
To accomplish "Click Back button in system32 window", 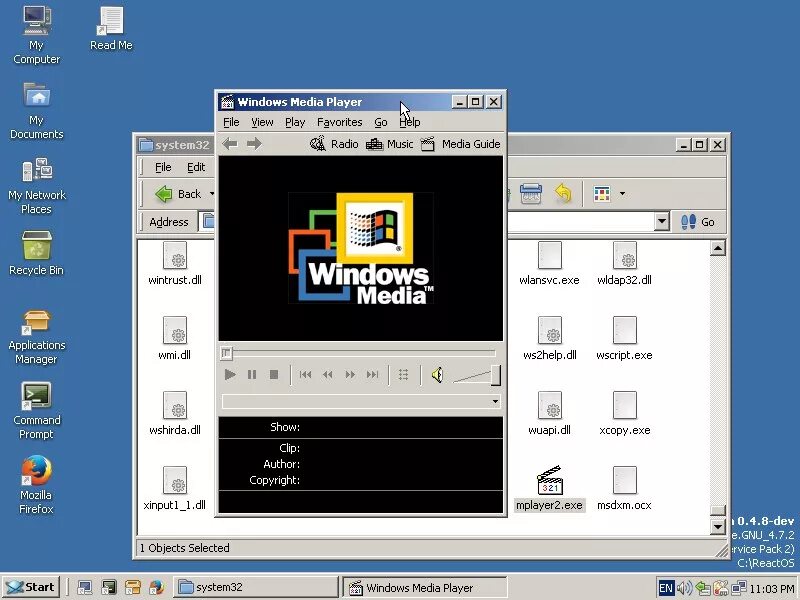I will coord(179,194).
